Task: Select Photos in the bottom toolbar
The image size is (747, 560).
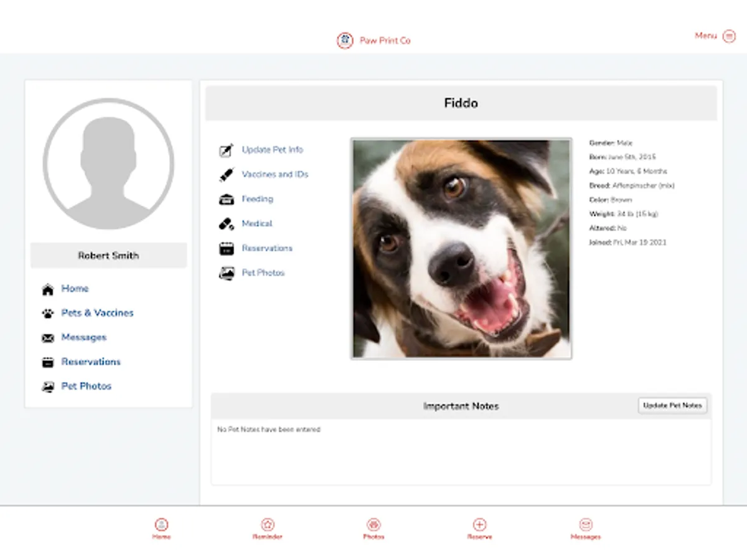Action: tap(374, 526)
